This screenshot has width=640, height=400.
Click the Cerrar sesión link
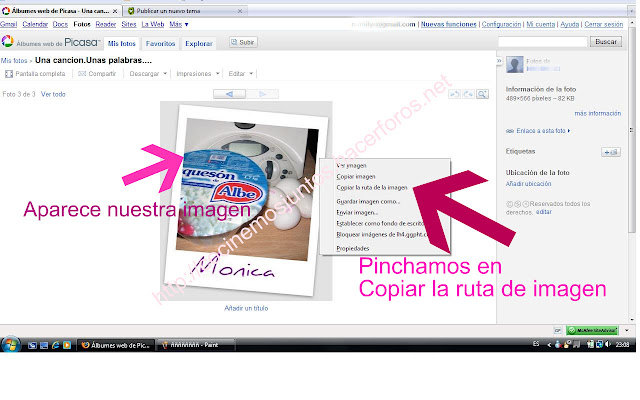604,24
